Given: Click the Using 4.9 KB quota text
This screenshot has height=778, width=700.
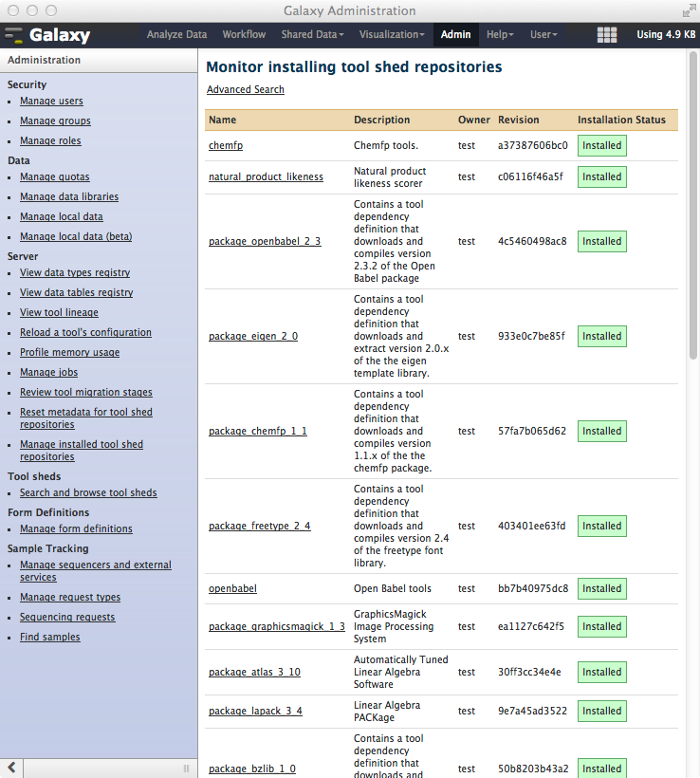Looking at the screenshot, I should tap(666, 35).
